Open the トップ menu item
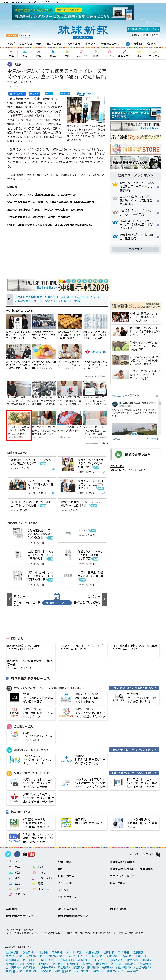The image size is (166, 980). click(x=11, y=44)
